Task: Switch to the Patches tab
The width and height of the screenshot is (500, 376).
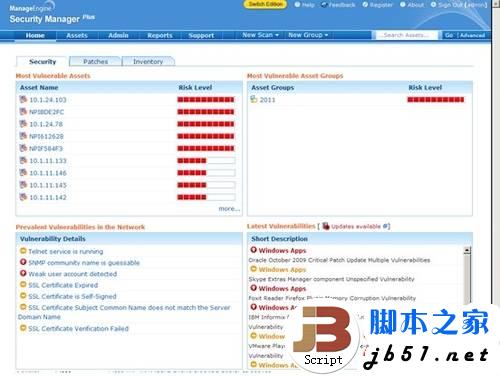Action: pyautogui.click(x=95, y=61)
